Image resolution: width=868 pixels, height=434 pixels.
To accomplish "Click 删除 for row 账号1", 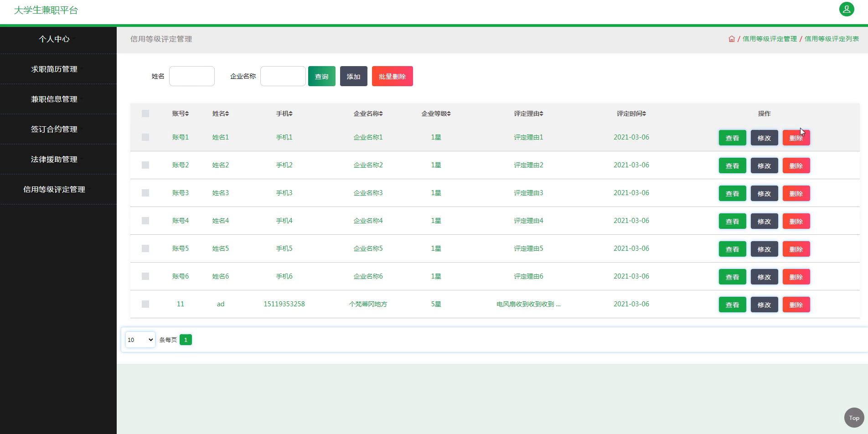I will tap(796, 138).
